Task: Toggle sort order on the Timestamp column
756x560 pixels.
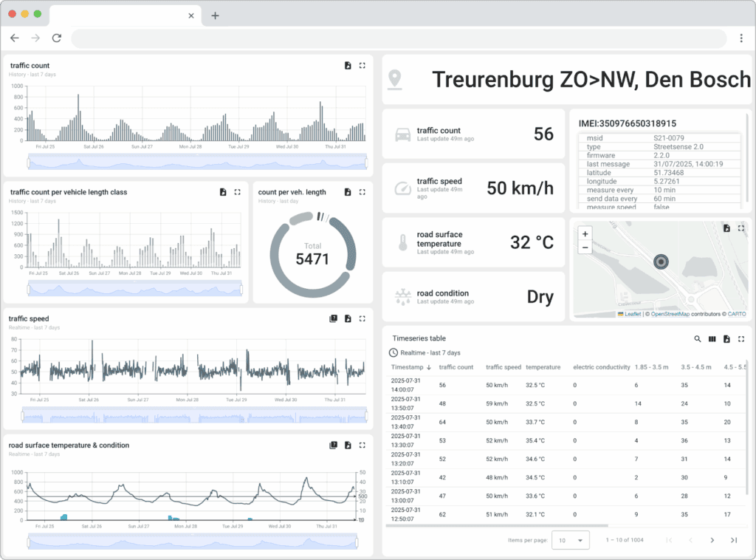Action: (x=412, y=367)
